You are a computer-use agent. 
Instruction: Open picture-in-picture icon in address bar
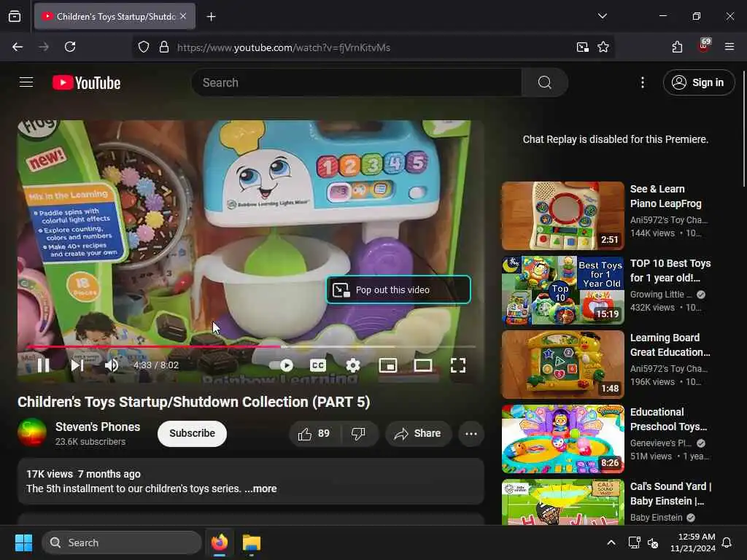tap(583, 47)
